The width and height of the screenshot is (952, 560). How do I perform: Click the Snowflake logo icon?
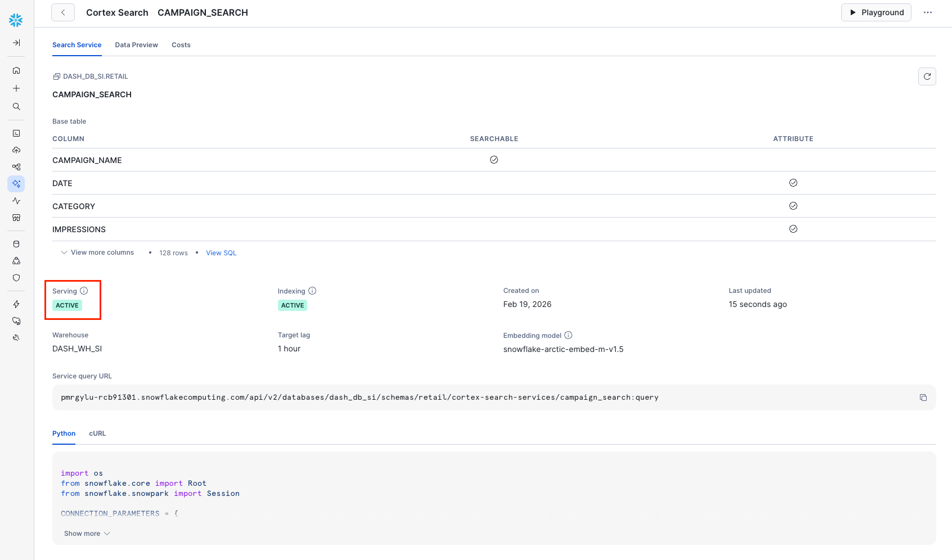[x=16, y=20]
